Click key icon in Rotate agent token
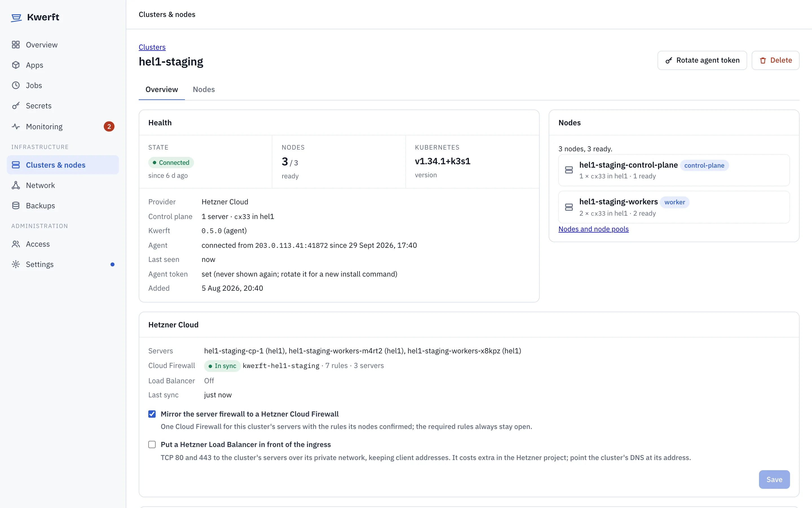This screenshot has height=508, width=812. [x=669, y=60]
